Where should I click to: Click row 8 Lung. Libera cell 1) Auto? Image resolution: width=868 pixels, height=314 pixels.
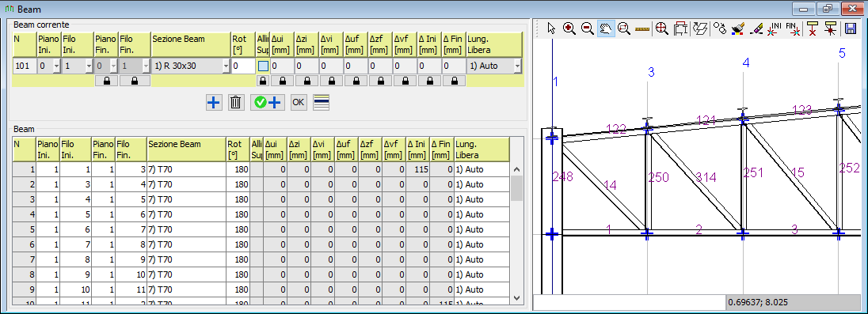coord(482,274)
